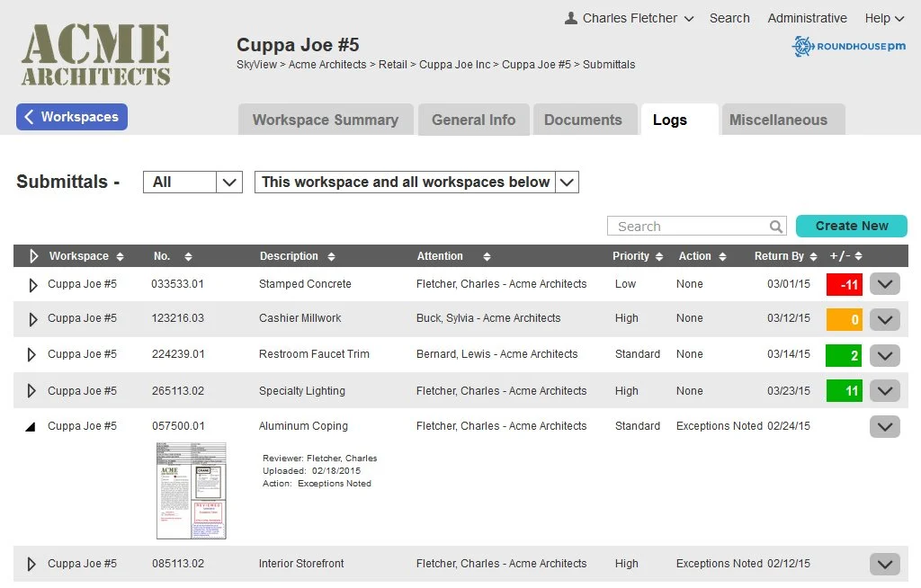This screenshot has width=921, height=588.
Task: Click the red -11 status indicator
Action: pos(844,285)
